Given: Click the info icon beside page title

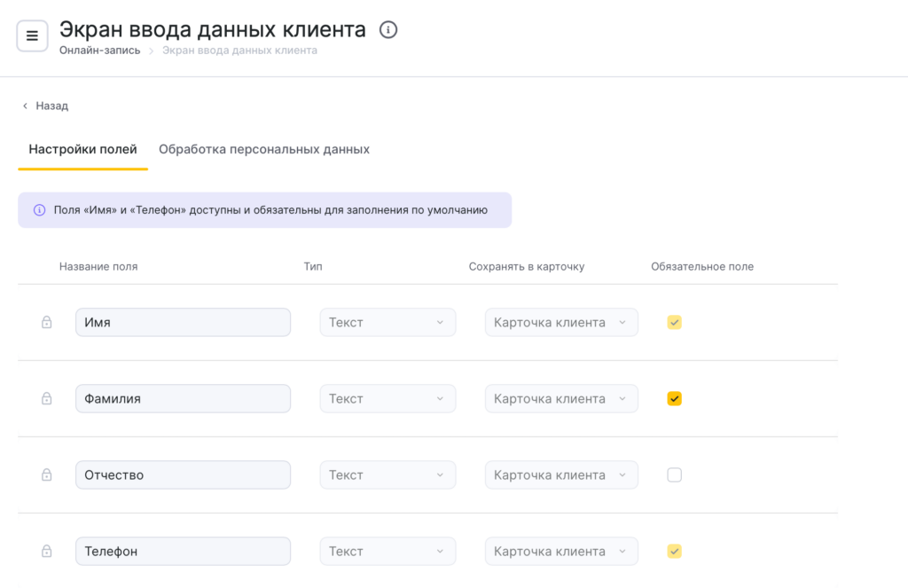Looking at the screenshot, I should pyautogui.click(x=388, y=30).
